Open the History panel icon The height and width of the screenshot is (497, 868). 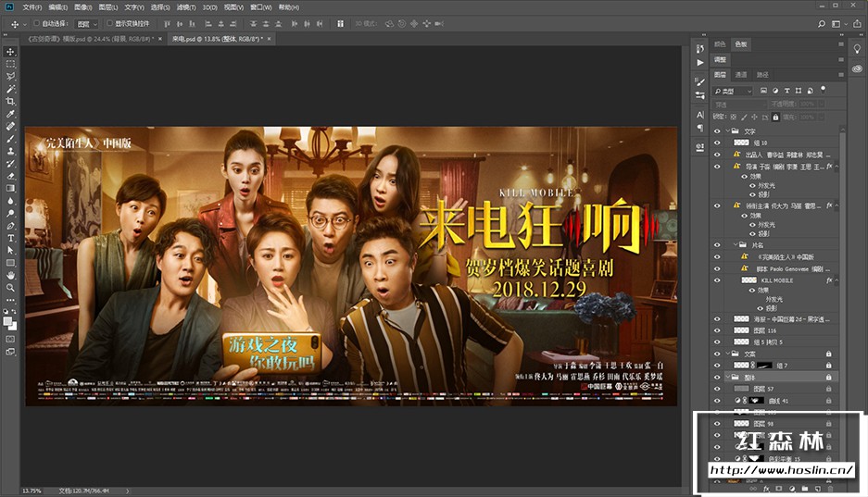point(699,49)
